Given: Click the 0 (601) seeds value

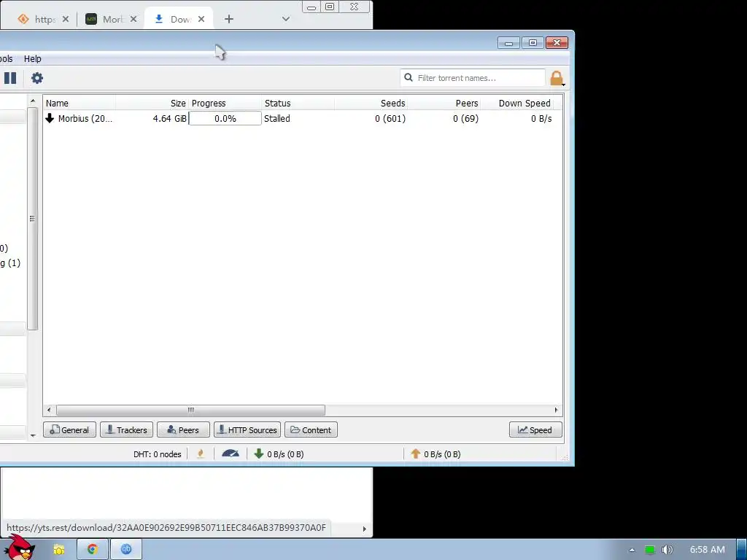Looking at the screenshot, I should [390, 119].
